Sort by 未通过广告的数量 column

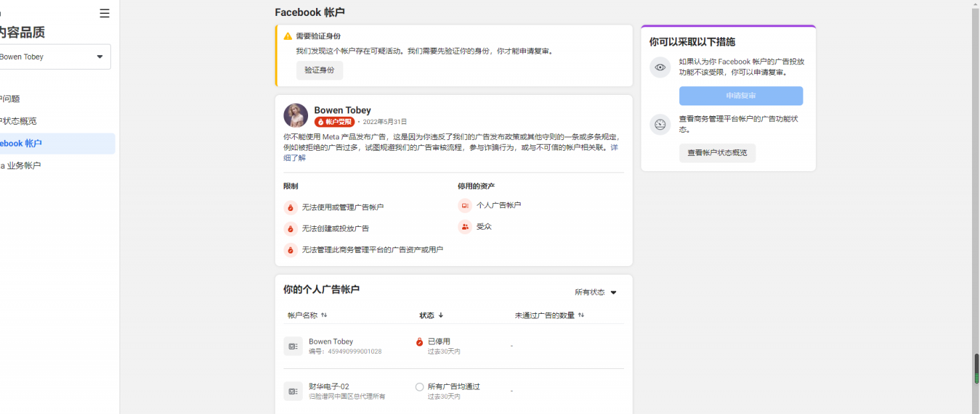click(x=550, y=315)
